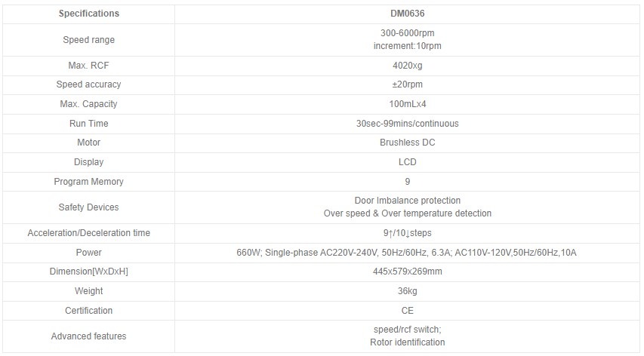Click the LCD display value
This screenshot has width=644, height=356.
[407, 162]
